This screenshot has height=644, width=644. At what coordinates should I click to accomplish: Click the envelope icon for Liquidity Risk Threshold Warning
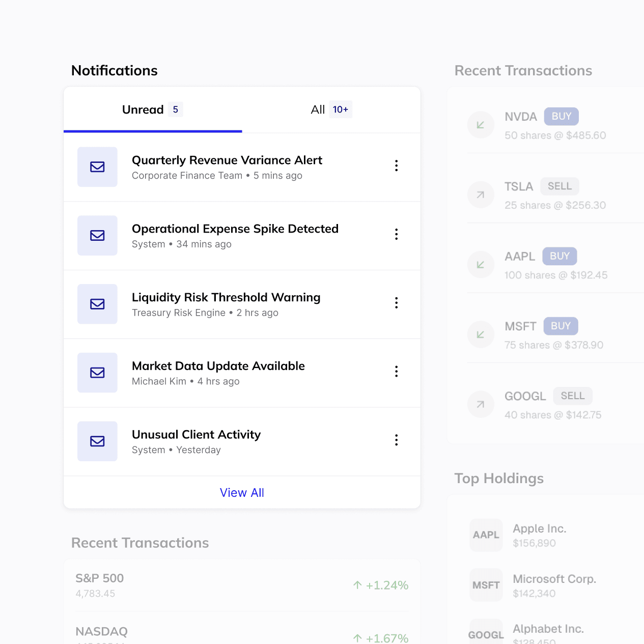pos(97,304)
